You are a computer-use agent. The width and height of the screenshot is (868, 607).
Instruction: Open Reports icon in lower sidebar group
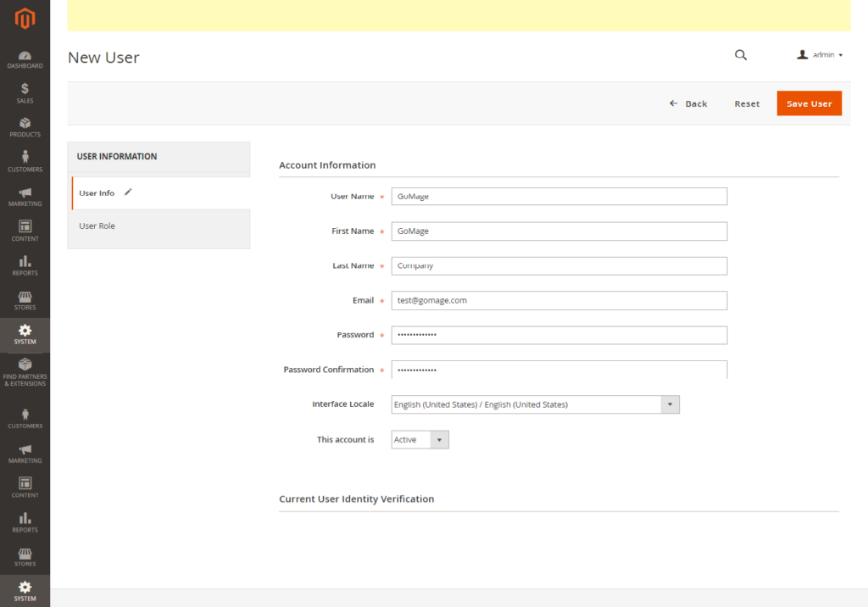coord(25,523)
